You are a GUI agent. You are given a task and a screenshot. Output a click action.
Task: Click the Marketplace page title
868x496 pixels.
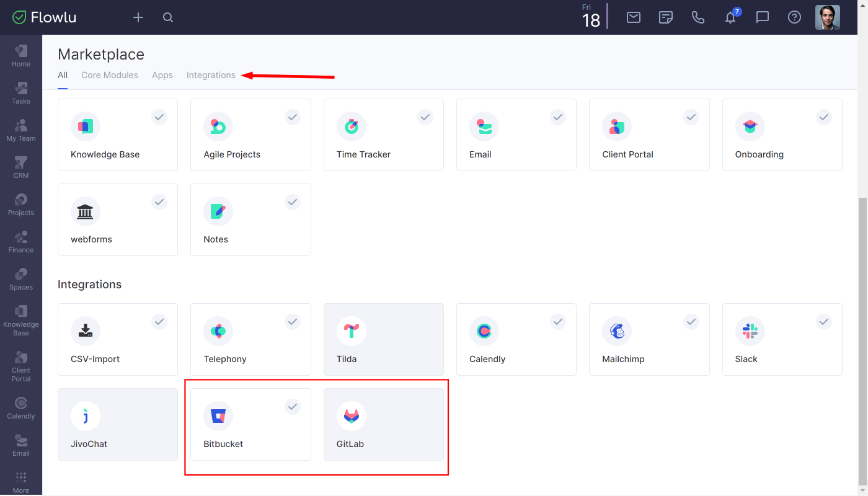[x=101, y=55]
